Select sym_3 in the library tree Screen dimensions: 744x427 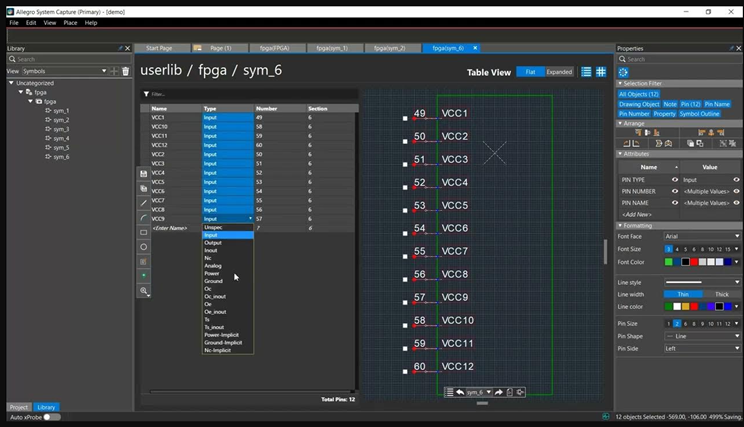click(x=61, y=129)
